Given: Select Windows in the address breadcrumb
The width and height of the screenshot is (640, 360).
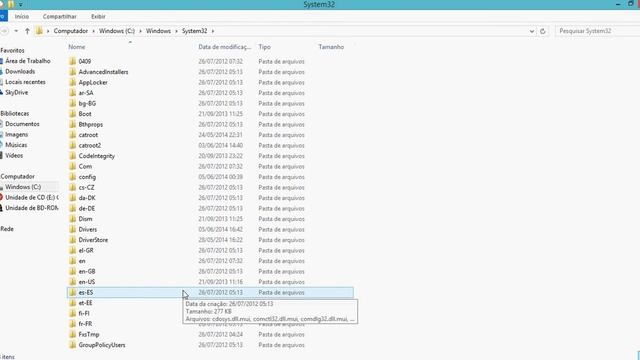Looking at the screenshot, I should coord(158,31).
